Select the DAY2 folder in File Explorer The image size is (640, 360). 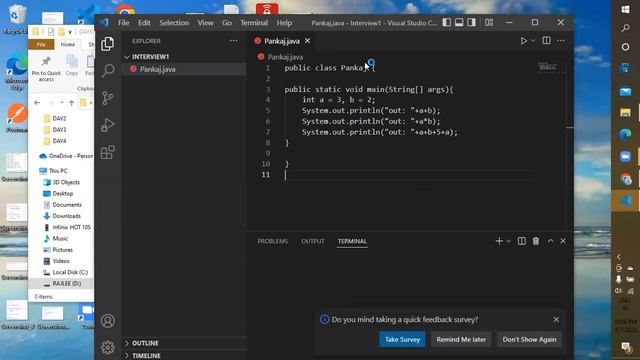59,118
